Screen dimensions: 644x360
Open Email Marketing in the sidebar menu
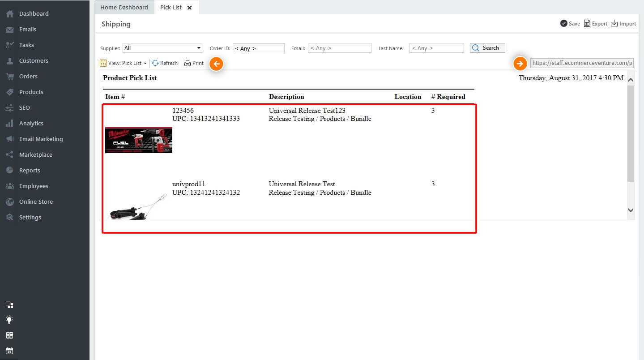coord(41,139)
